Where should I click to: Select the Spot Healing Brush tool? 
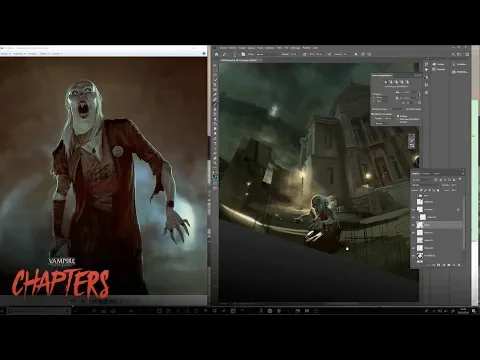(x=215, y=99)
